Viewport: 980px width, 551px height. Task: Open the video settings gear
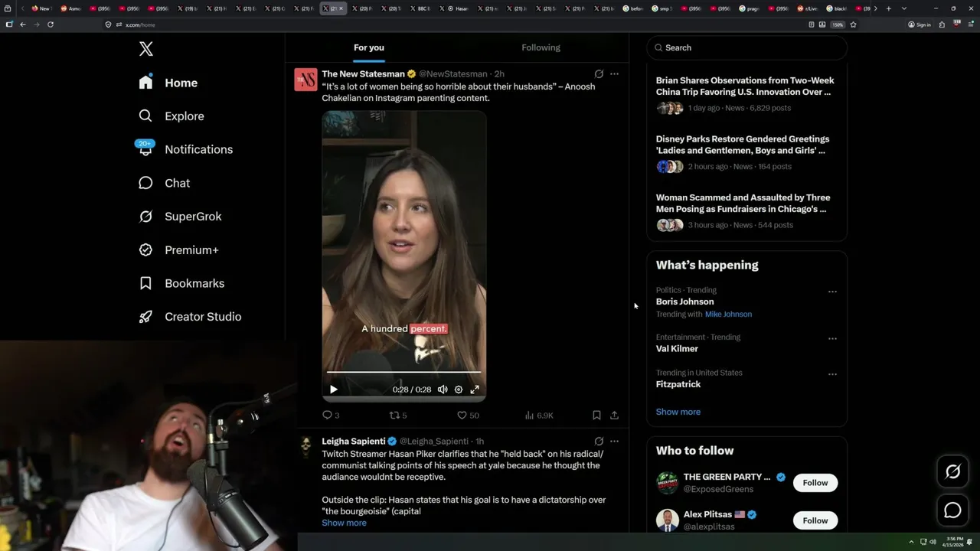(x=459, y=390)
